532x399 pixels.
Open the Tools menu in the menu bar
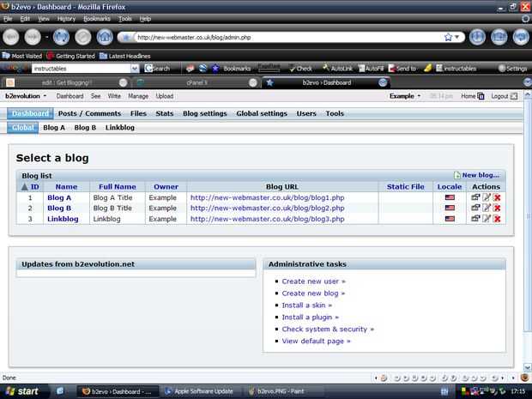click(x=125, y=19)
